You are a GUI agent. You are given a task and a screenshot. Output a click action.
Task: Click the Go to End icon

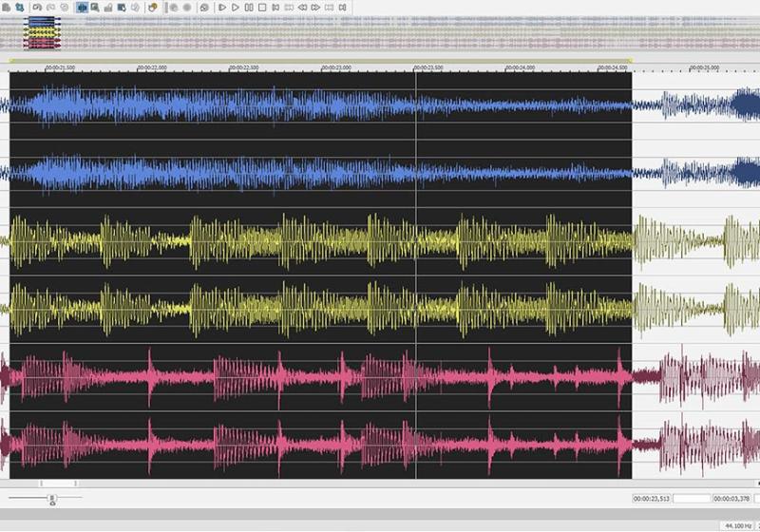(x=341, y=8)
